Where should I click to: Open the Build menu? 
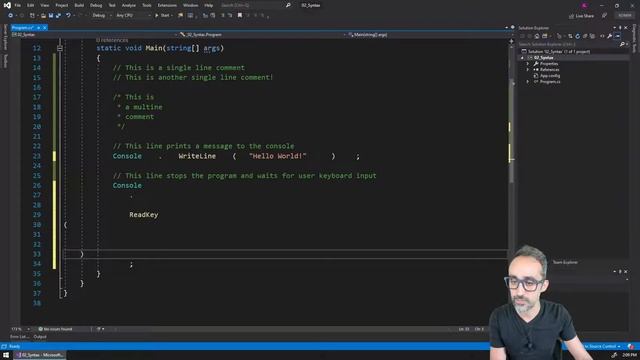79,5
